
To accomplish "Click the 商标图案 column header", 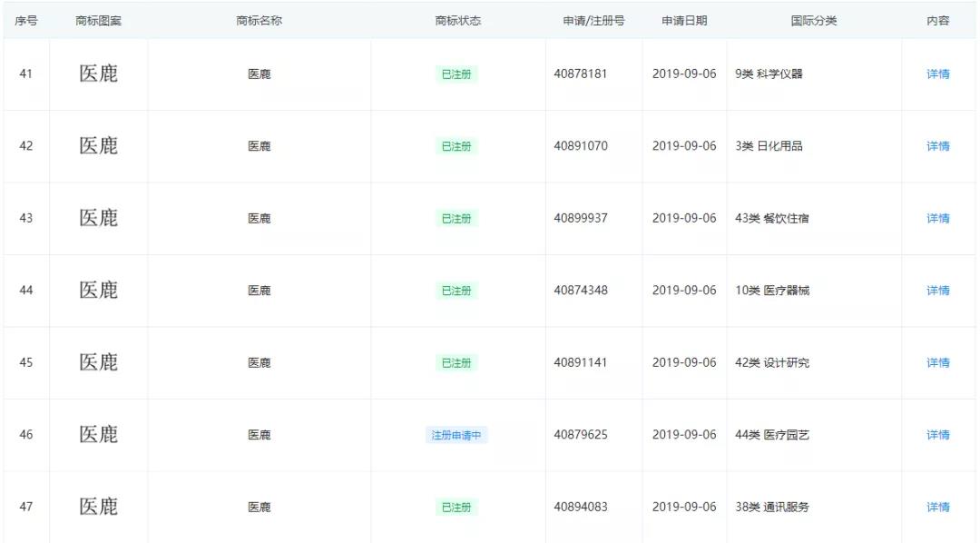I will tap(98, 21).
